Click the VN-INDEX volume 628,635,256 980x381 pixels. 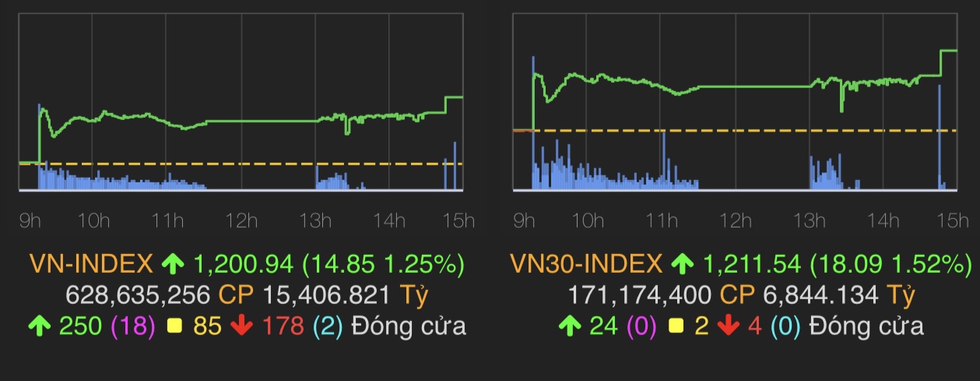point(139,295)
